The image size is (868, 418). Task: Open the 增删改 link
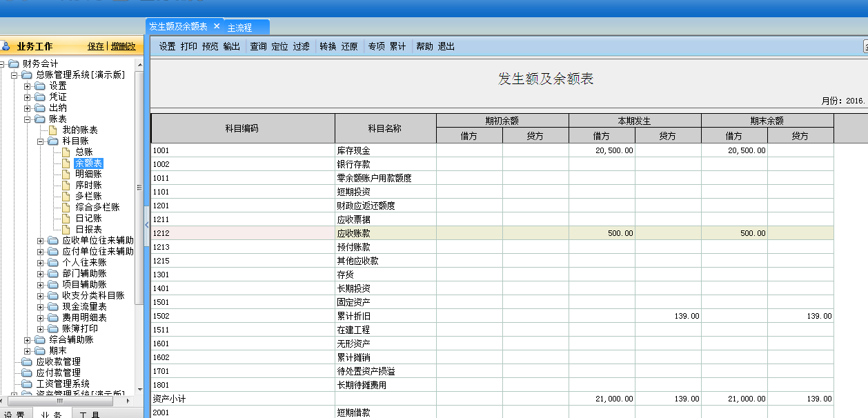123,47
